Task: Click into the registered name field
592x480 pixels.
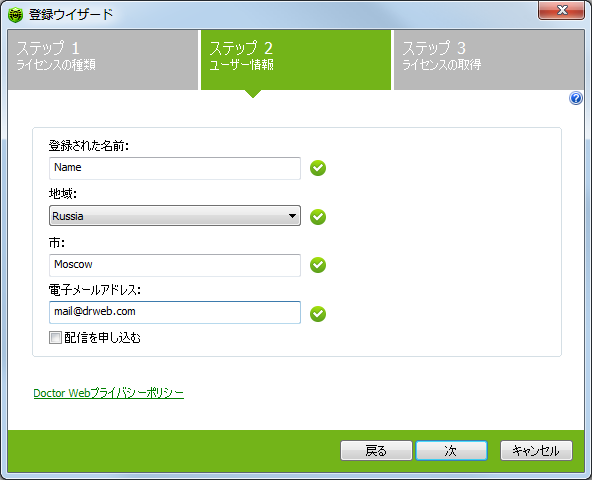Action: coord(175,168)
